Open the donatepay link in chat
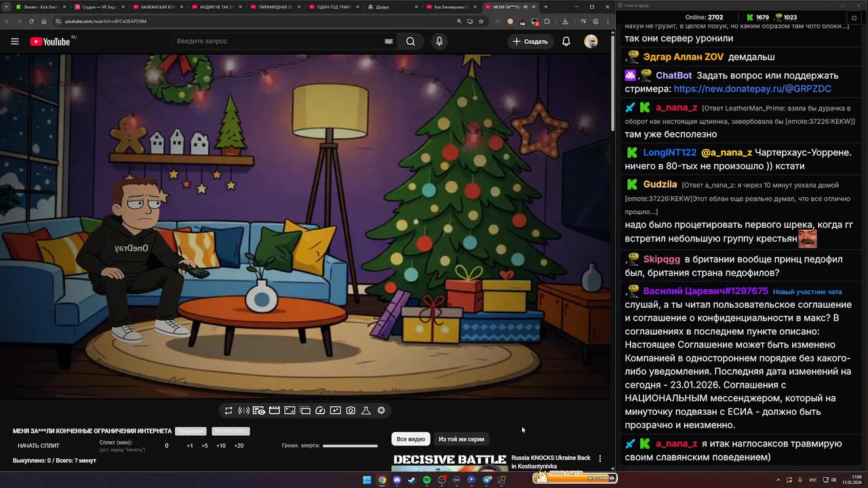Viewport: 868px width, 488px height. tap(753, 89)
